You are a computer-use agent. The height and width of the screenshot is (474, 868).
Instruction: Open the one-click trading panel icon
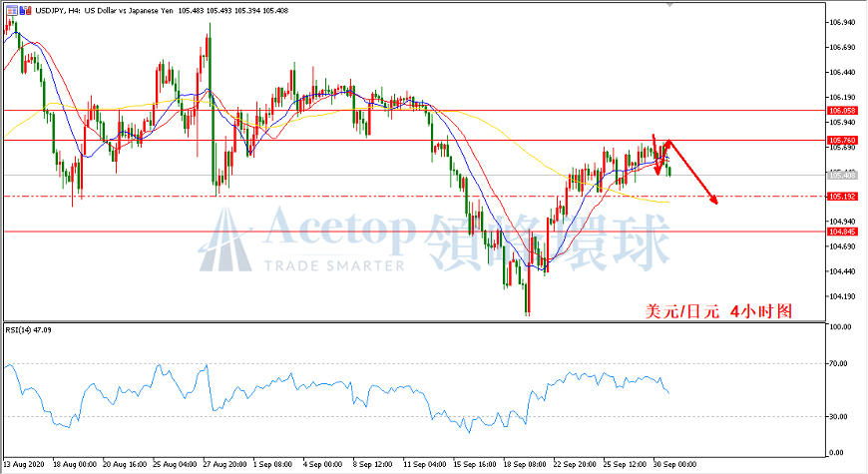[12, 10]
